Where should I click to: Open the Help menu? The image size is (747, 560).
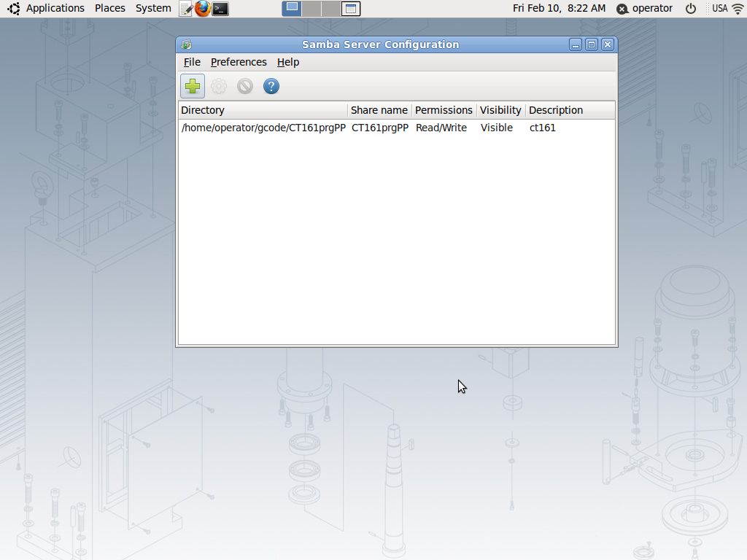288,63
